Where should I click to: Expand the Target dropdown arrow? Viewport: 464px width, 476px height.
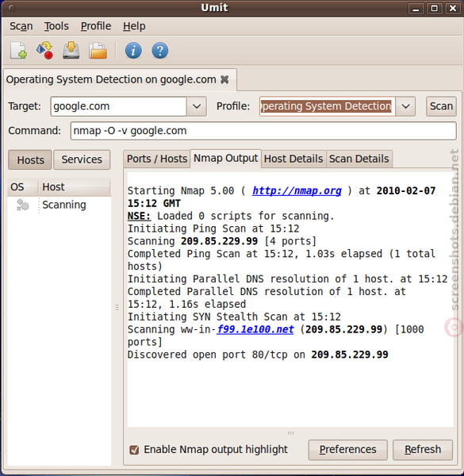tap(197, 106)
